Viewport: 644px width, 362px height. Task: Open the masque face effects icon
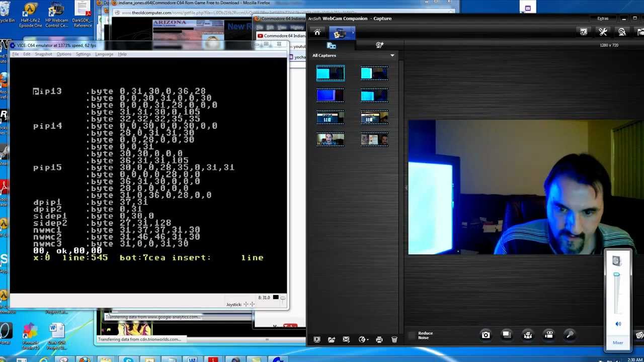coord(528,335)
